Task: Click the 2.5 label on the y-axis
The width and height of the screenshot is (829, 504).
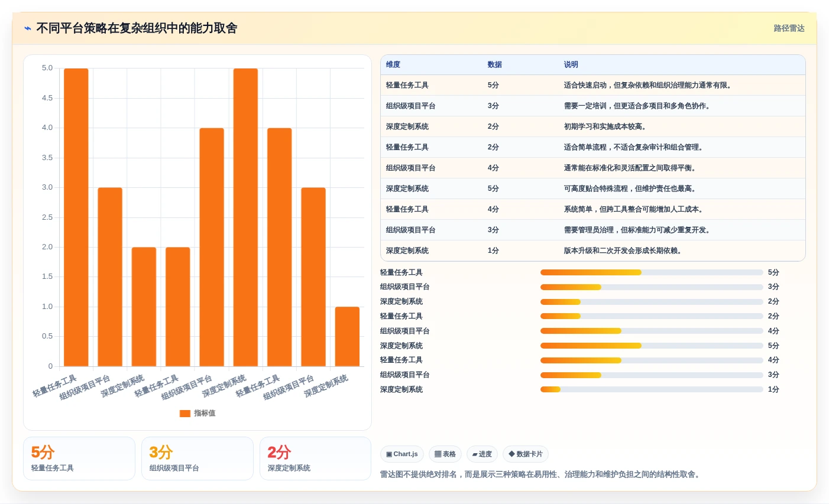Action: [47, 217]
